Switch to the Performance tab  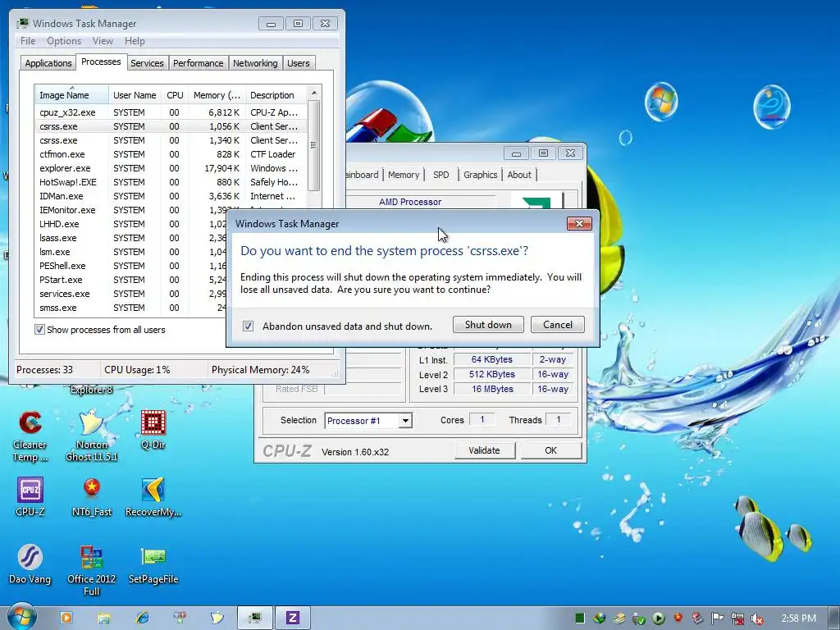coord(199,63)
